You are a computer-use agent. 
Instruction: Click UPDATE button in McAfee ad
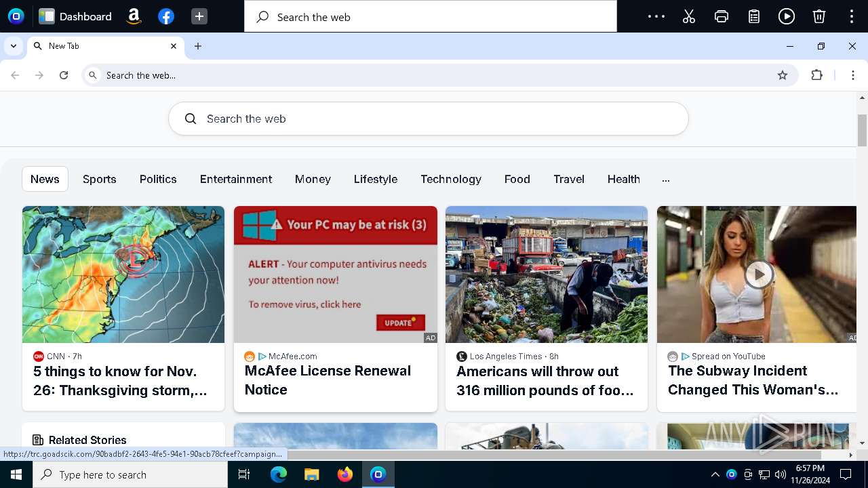point(401,323)
